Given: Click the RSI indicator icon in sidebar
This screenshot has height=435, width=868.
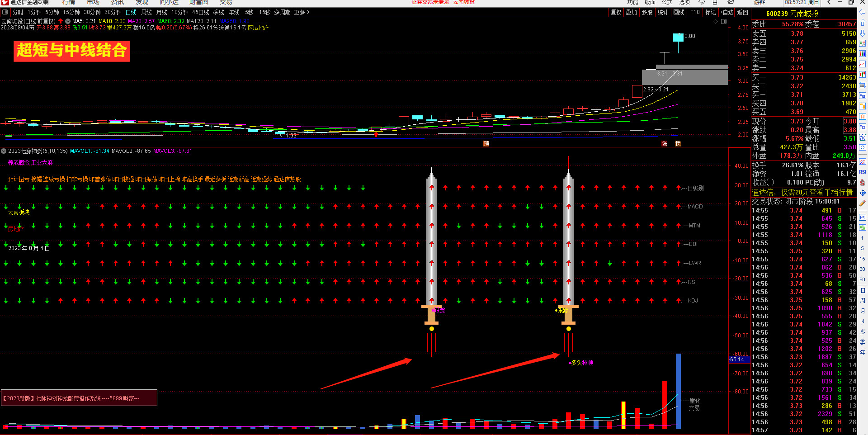Looking at the screenshot, I should (x=863, y=172).
